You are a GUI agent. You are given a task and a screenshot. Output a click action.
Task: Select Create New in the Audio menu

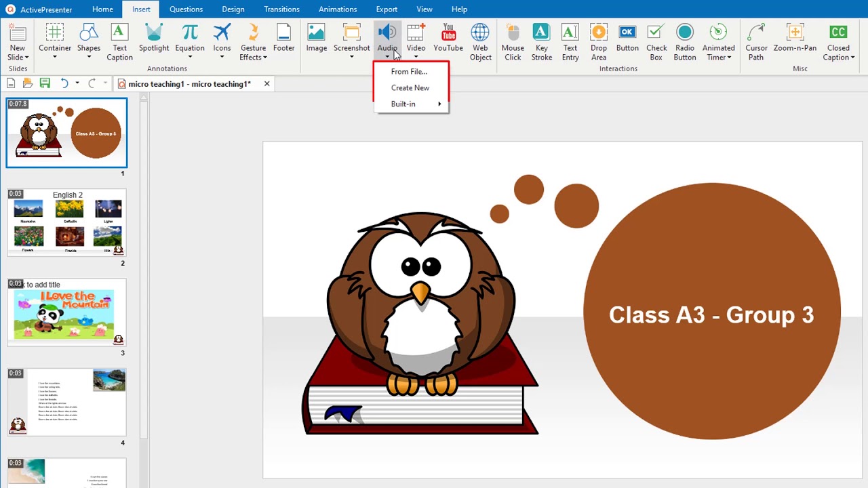tap(411, 87)
